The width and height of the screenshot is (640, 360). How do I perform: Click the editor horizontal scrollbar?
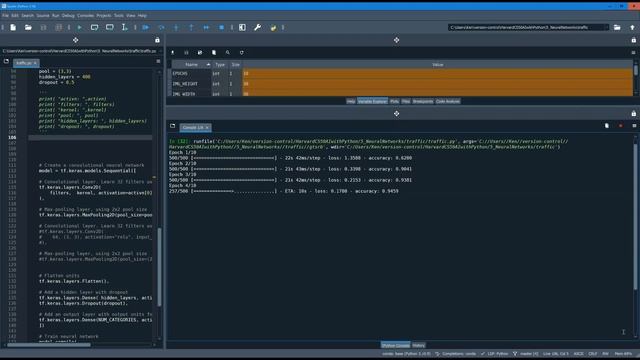[49, 345]
